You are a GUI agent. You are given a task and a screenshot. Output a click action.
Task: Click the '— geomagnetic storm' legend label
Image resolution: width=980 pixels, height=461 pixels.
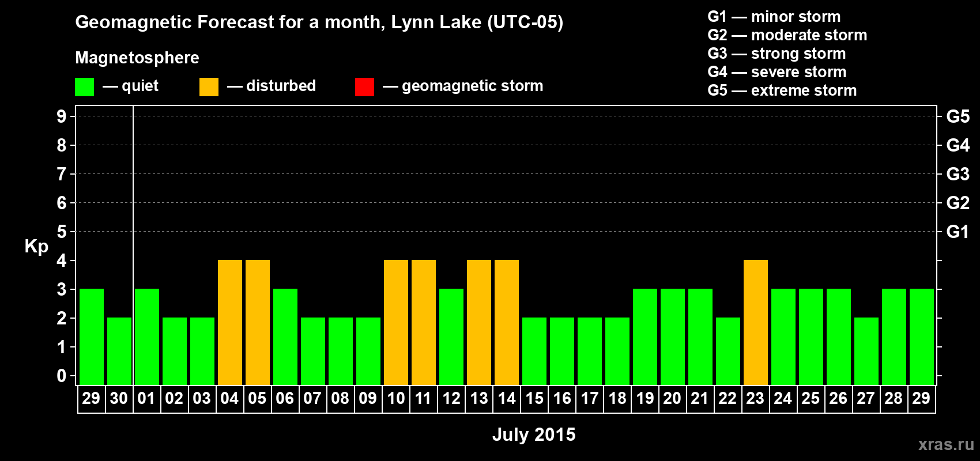pyautogui.click(x=463, y=86)
